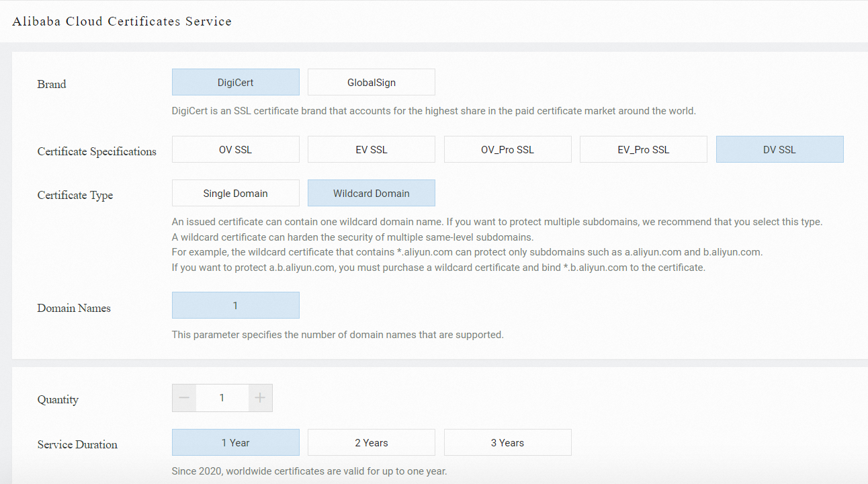The width and height of the screenshot is (868, 484).
Task: Click the Service Duration label
Action: (x=77, y=445)
